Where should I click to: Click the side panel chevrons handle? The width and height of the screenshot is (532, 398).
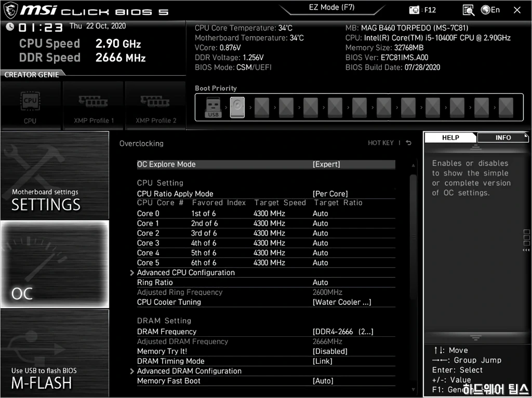526,250
